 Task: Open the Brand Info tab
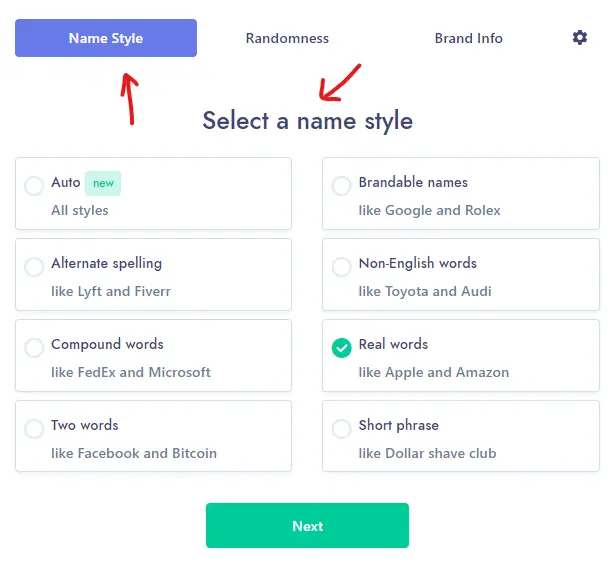tap(468, 38)
